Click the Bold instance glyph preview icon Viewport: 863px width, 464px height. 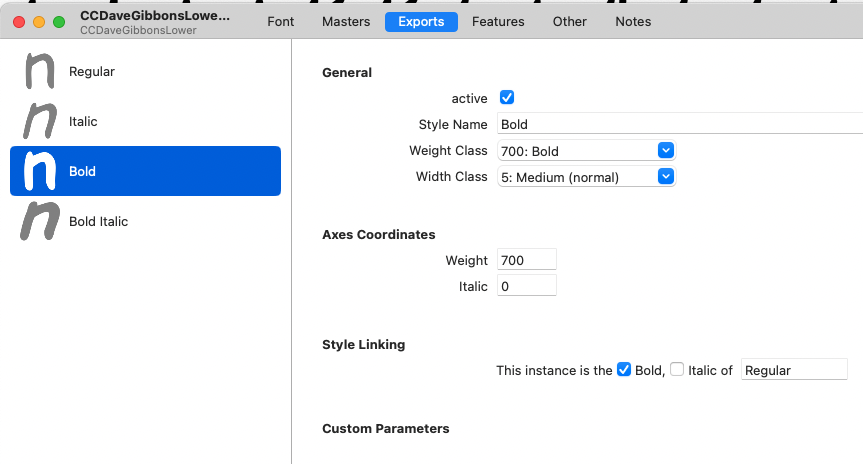pos(39,171)
